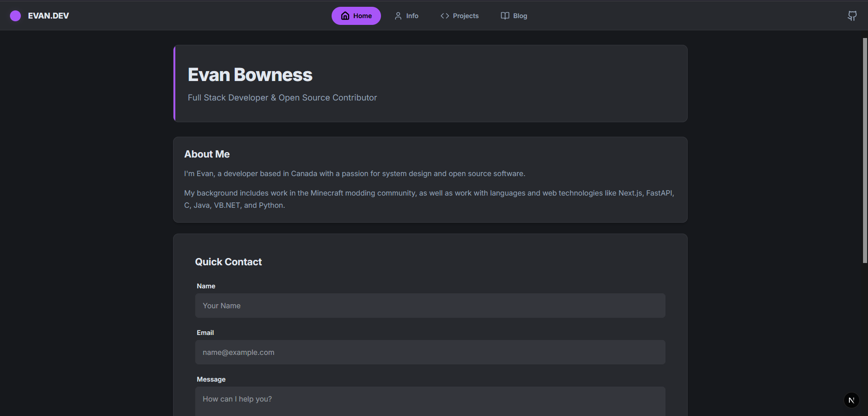Click the open book icon beside Blog
This screenshot has height=416, width=868.
[505, 15]
